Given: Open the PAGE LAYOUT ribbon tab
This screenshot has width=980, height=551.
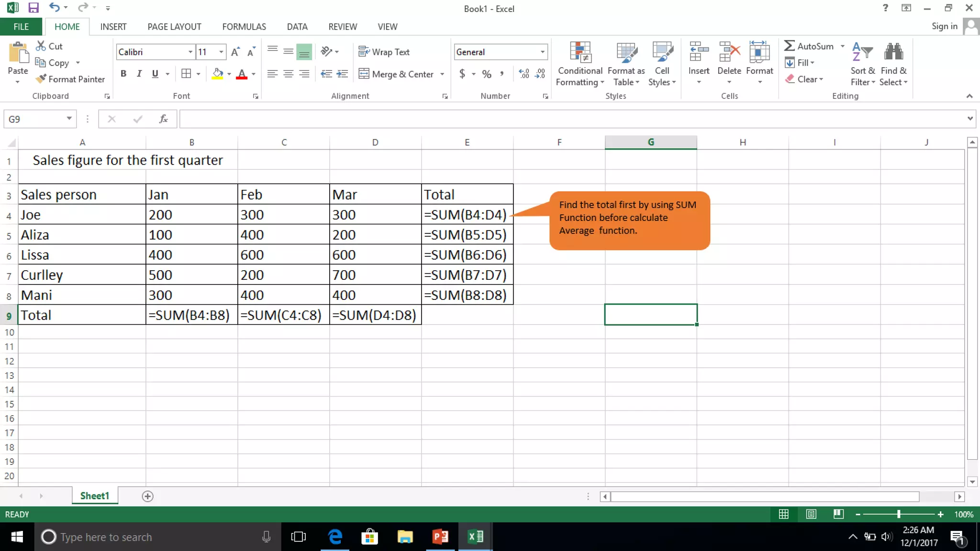Looking at the screenshot, I should (x=174, y=27).
